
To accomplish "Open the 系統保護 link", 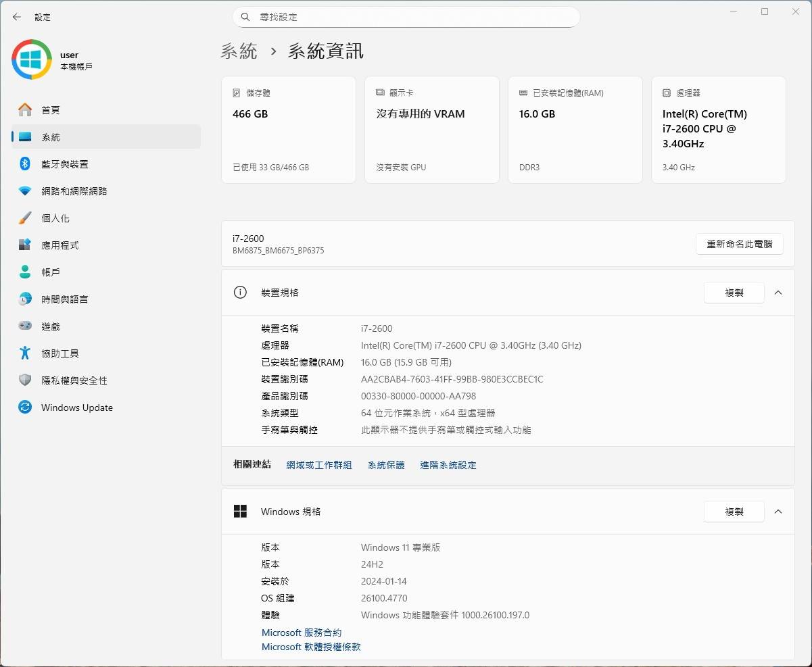I will 386,465.
